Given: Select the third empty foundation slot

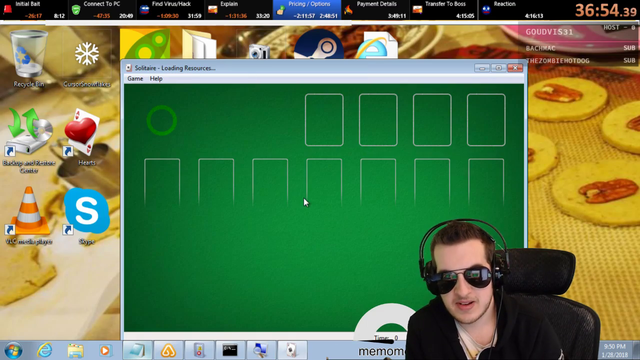Looking at the screenshot, I should click(x=432, y=120).
